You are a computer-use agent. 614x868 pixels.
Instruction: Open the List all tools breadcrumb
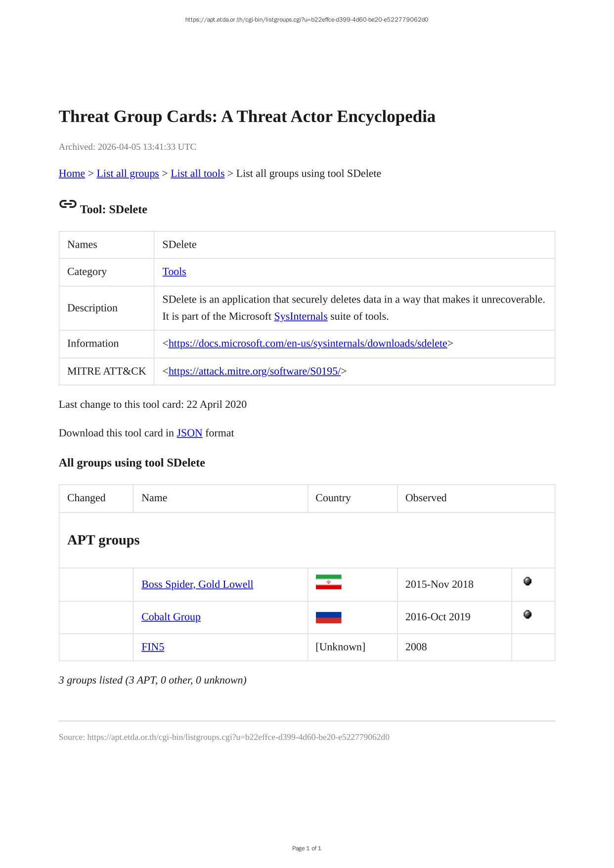click(x=197, y=174)
